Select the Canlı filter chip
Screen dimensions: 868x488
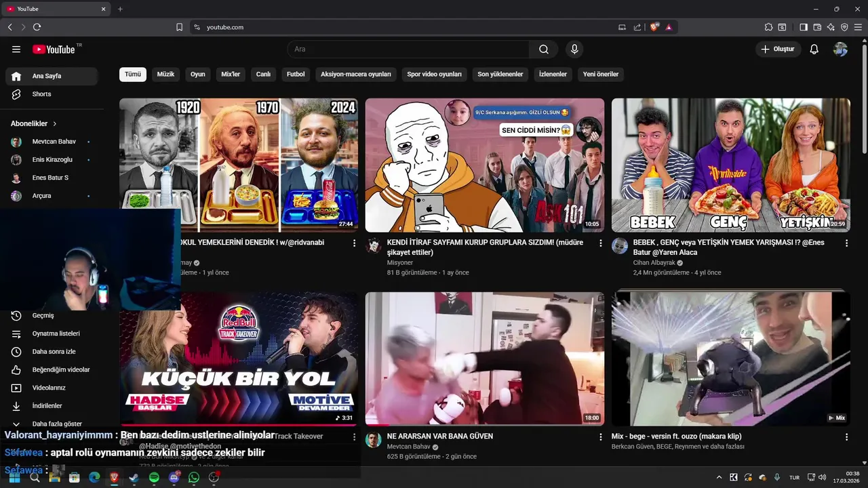263,74
